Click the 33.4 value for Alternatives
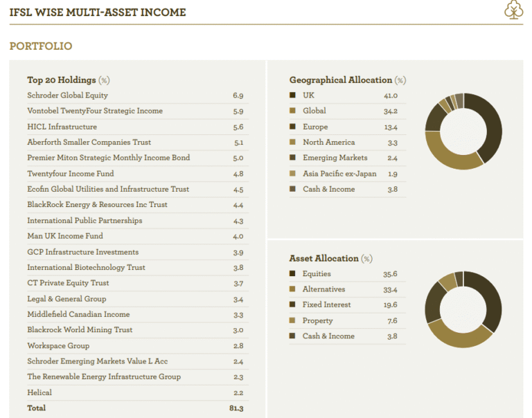The image size is (532, 418). coord(390,290)
